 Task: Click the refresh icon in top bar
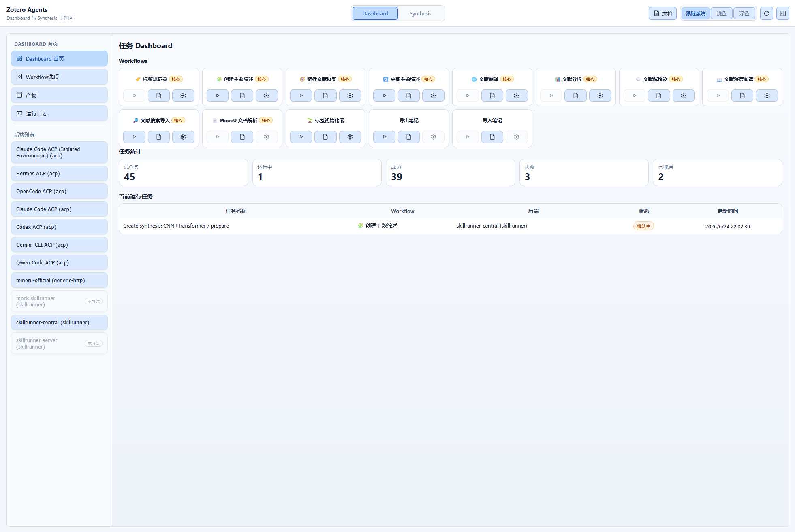767,13
